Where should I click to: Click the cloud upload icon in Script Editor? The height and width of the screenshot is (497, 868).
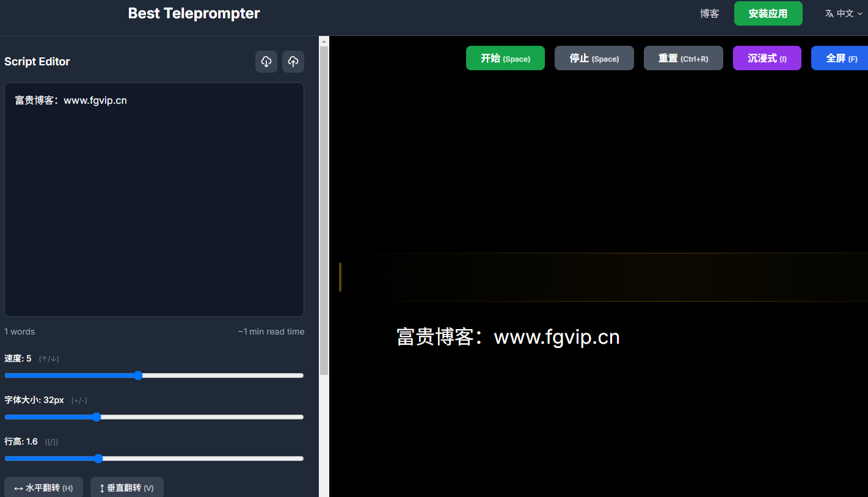293,62
